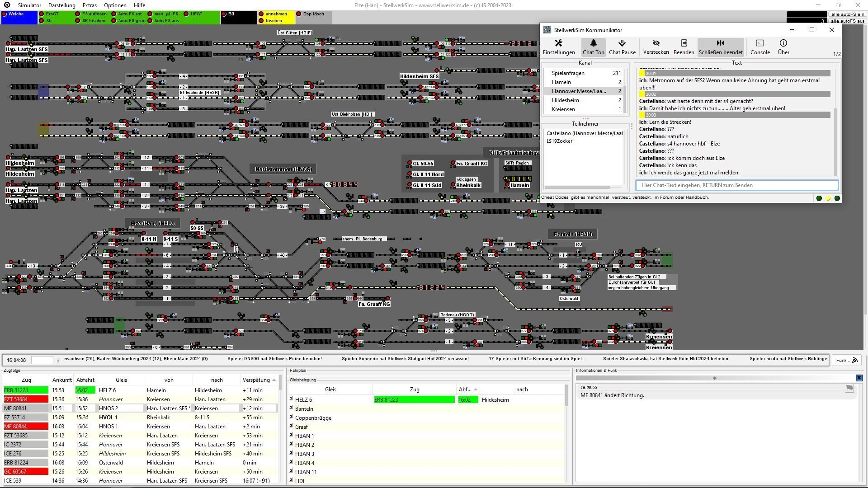Open the Console icon
The image size is (868, 488).
(x=760, y=43)
